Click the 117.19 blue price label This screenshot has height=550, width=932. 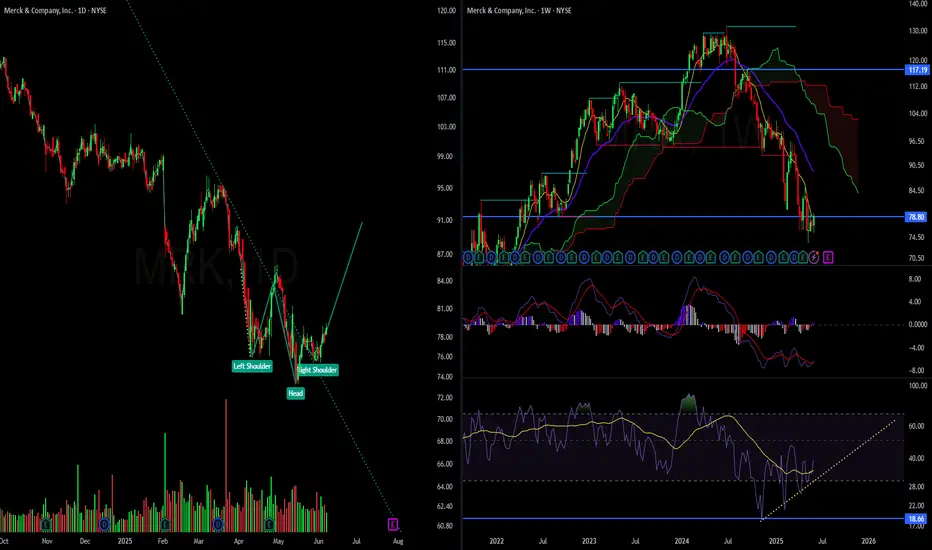click(x=917, y=70)
